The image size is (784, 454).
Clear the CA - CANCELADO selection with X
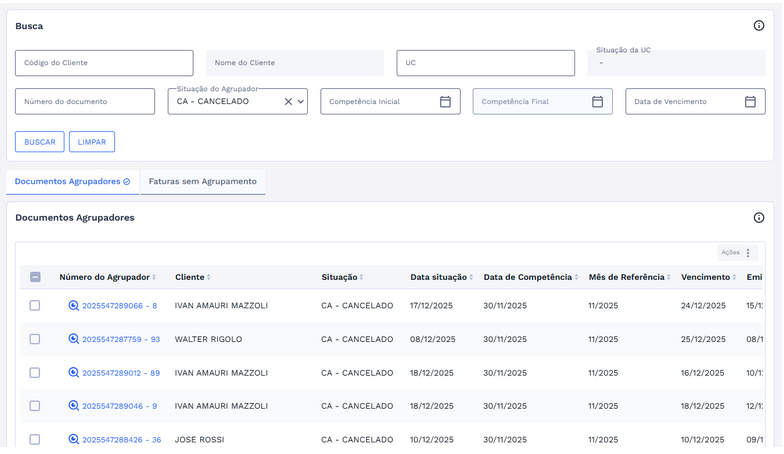288,102
